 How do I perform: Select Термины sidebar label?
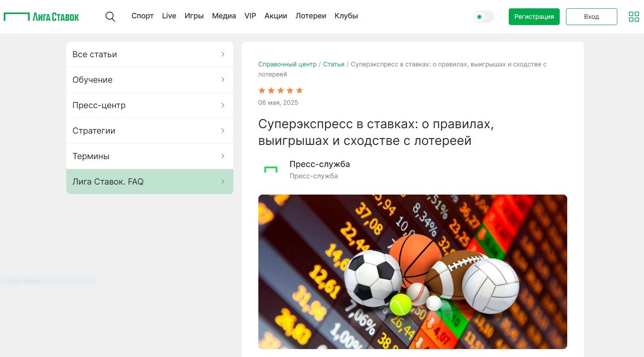pyautogui.click(x=91, y=156)
